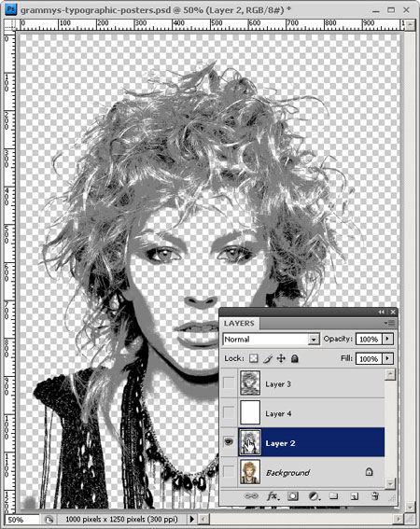Open the status bar info arrow menu

click(192, 520)
